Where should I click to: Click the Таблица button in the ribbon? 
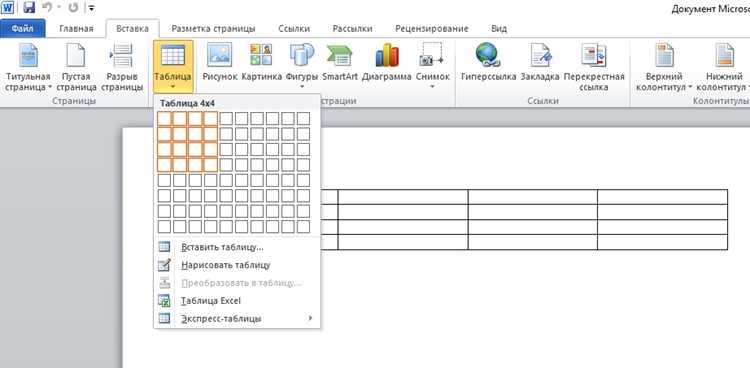pos(173,67)
